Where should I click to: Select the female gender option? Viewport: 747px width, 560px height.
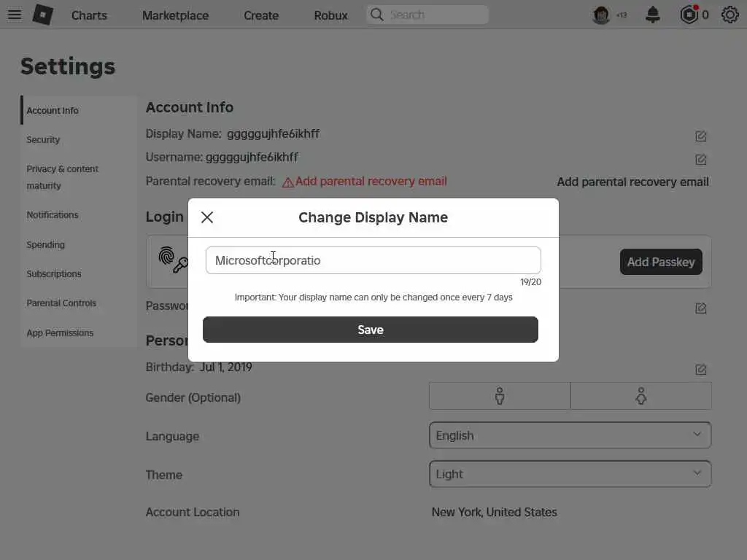tap(640, 396)
